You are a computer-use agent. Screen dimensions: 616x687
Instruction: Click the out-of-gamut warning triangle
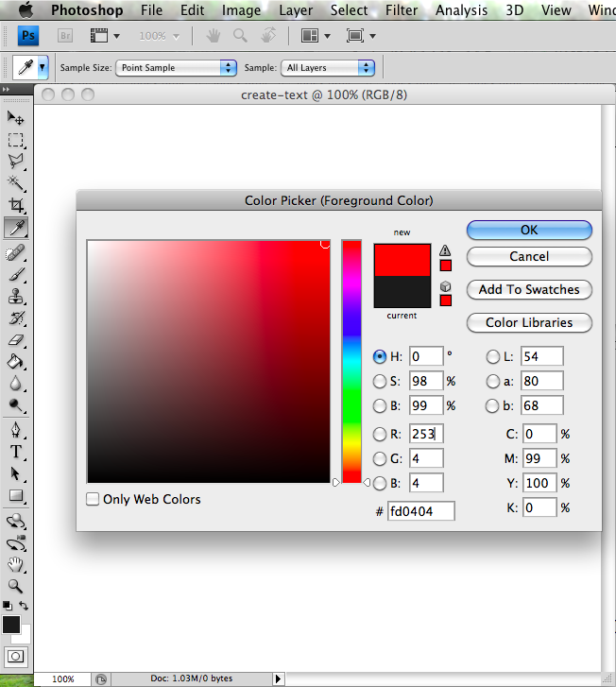(445, 250)
